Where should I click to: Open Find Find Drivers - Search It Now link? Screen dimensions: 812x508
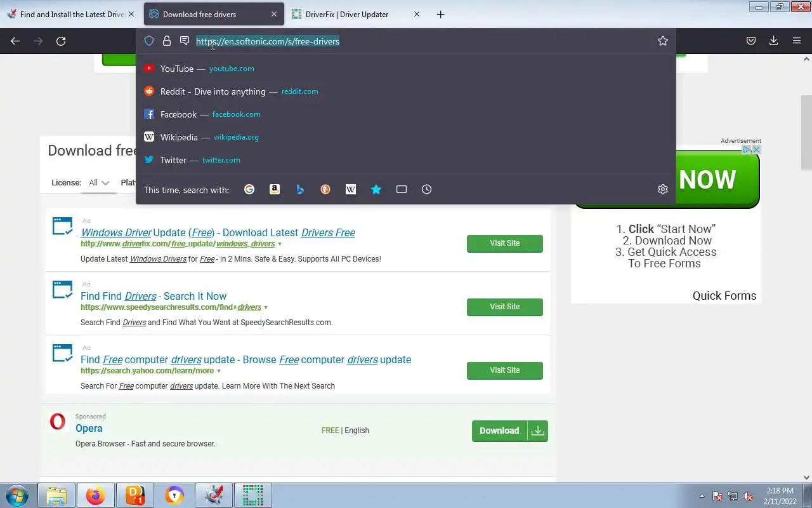[154, 296]
